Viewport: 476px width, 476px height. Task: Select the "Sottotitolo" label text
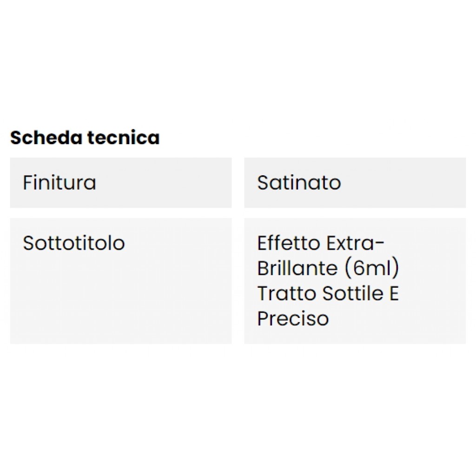click(74, 243)
